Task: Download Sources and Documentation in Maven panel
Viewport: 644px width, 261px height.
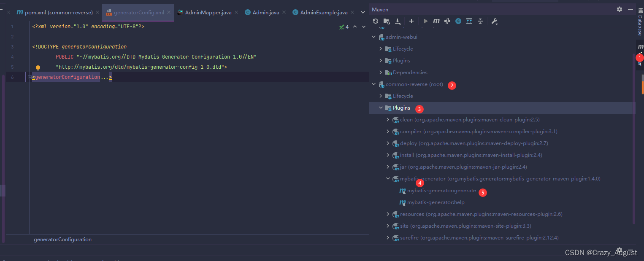Action: [398, 21]
